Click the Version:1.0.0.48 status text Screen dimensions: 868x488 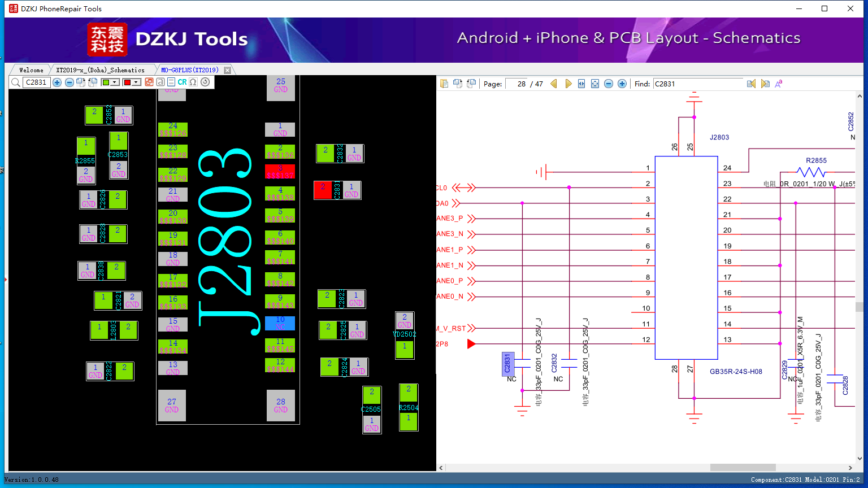(x=32, y=480)
